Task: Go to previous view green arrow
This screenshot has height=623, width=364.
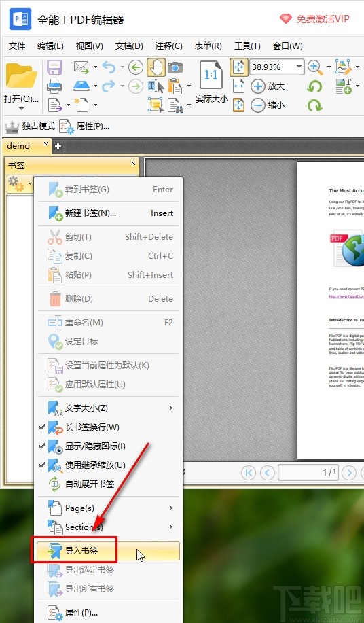Action: [136, 67]
